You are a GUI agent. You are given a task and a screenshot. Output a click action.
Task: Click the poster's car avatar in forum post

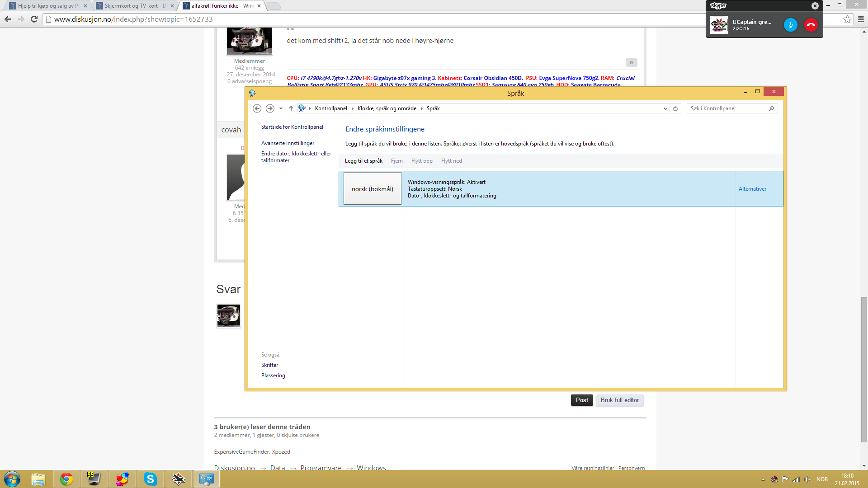249,41
